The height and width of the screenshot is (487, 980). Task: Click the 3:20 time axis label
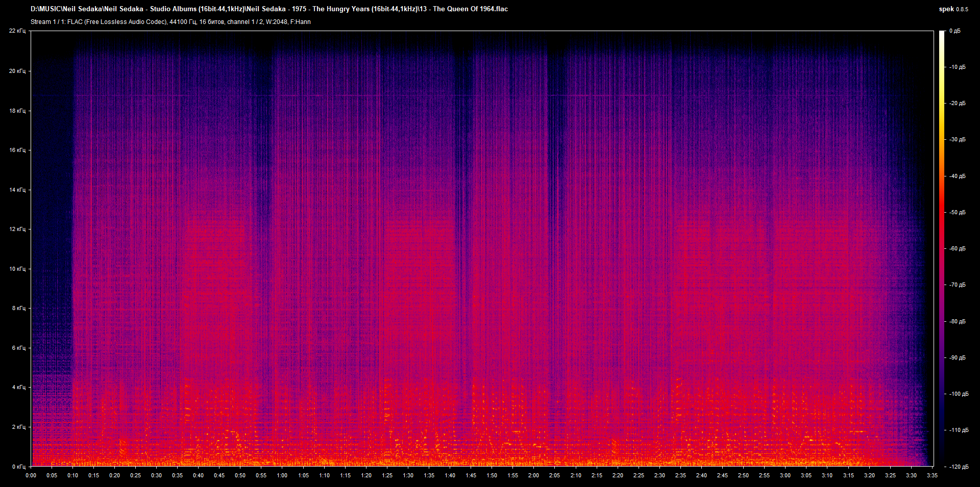tap(869, 475)
